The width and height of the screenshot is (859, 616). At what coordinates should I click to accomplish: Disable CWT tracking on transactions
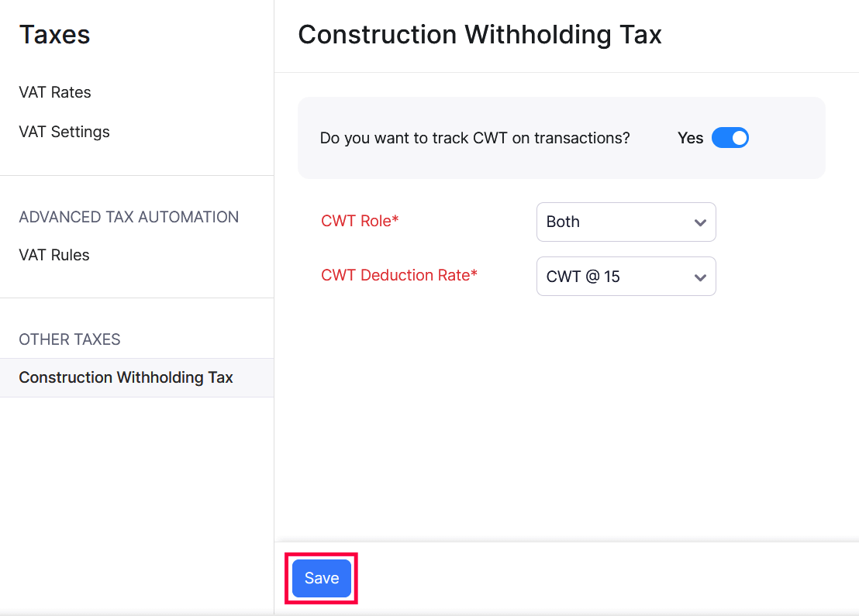[x=730, y=137]
